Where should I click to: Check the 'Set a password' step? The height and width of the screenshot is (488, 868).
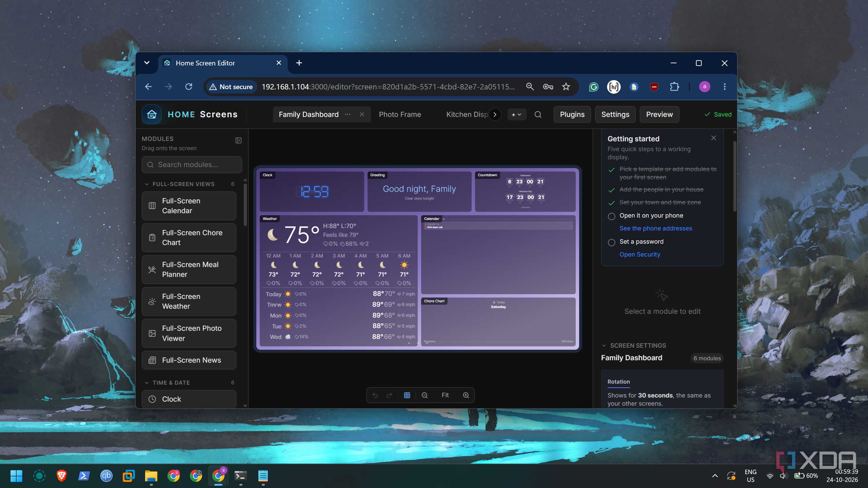[x=611, y=242]
